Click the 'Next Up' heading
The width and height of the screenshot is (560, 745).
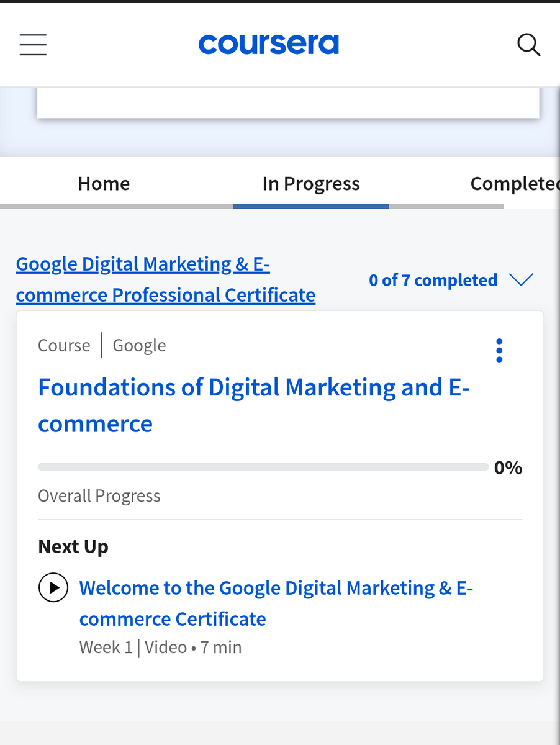tap(73, 546)
